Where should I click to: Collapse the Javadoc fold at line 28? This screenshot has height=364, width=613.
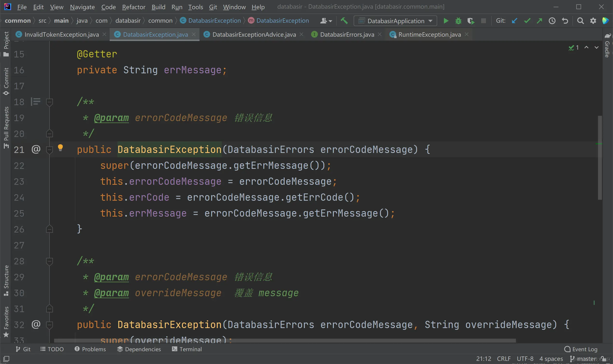click(49, 261)
